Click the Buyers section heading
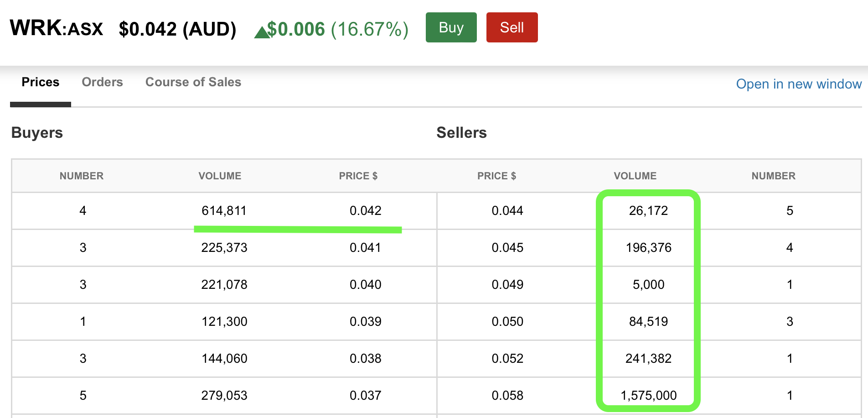 pos(37,133)
